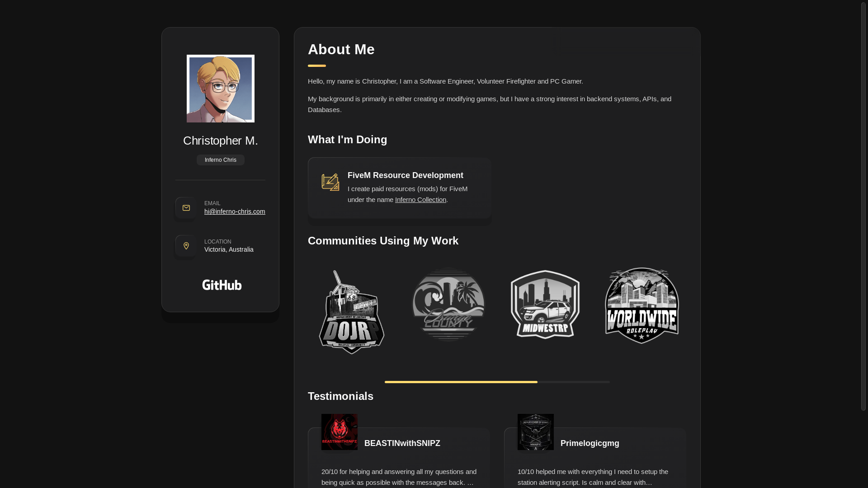Open the BEASTINwithSNIPZ testimonial name

pyautogui.click(x=402, y=443)
